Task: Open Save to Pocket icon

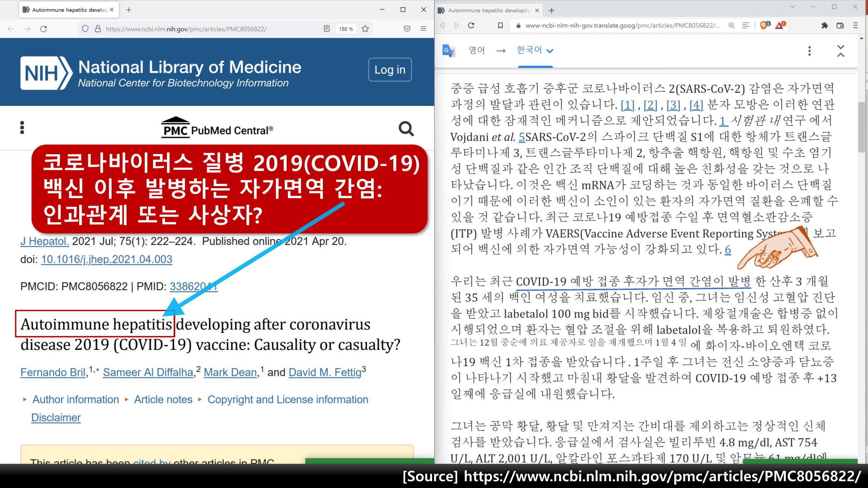Action: click(x=407, y=29)
